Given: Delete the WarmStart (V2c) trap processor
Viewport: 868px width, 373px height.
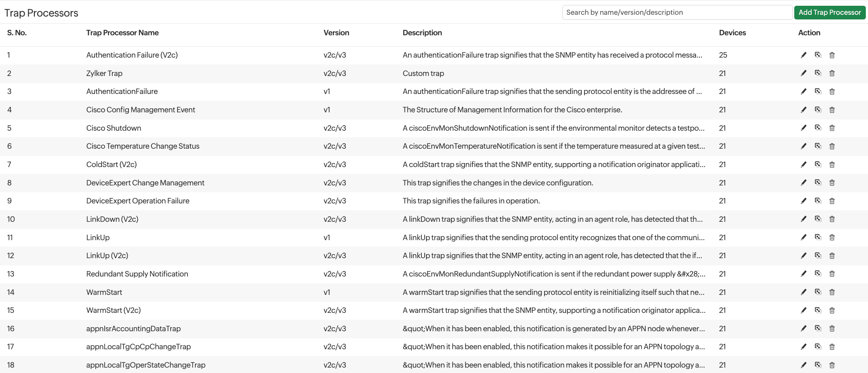Looking at the screenshot, I should tap(832, 310).
